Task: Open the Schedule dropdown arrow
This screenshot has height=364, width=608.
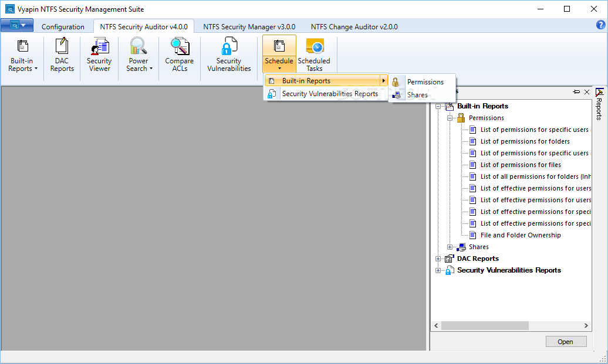Action: coord(279,69)
